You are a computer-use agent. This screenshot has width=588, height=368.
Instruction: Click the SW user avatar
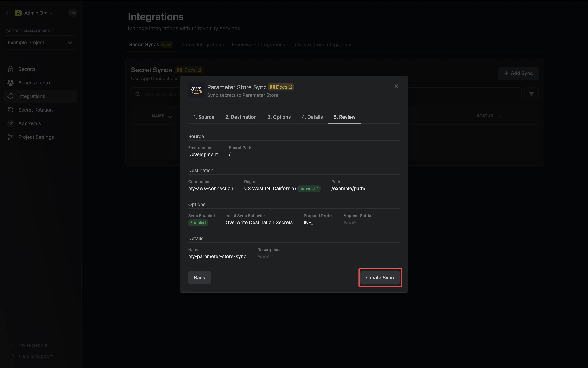pyautogui.click(x=72, y=13)
